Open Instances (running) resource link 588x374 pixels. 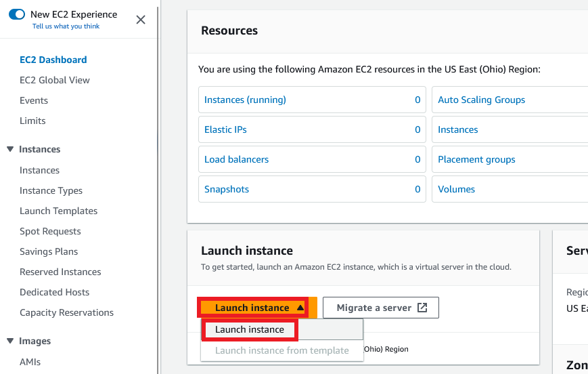tap(245, 100)
